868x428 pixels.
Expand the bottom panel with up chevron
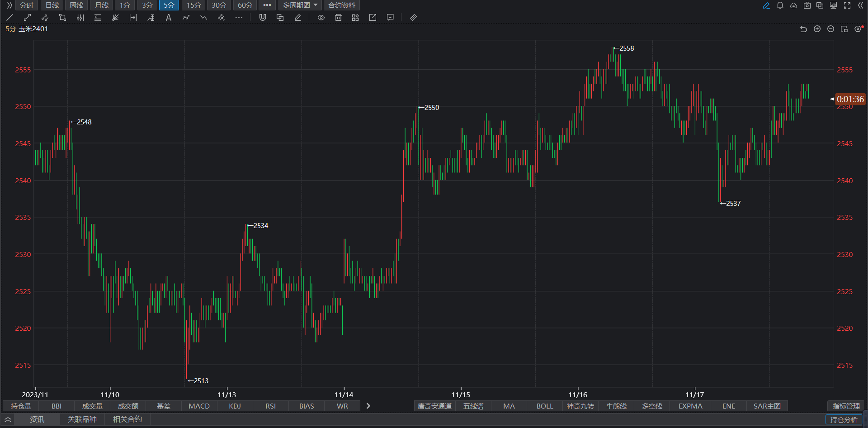8,419
